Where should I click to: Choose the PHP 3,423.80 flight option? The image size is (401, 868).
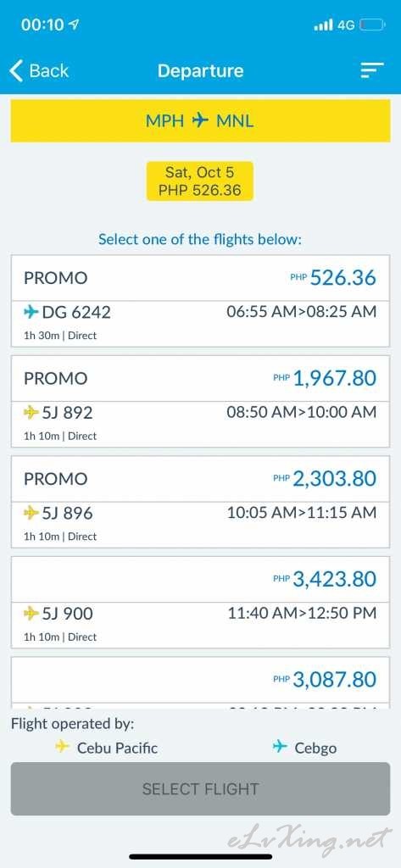200,603
